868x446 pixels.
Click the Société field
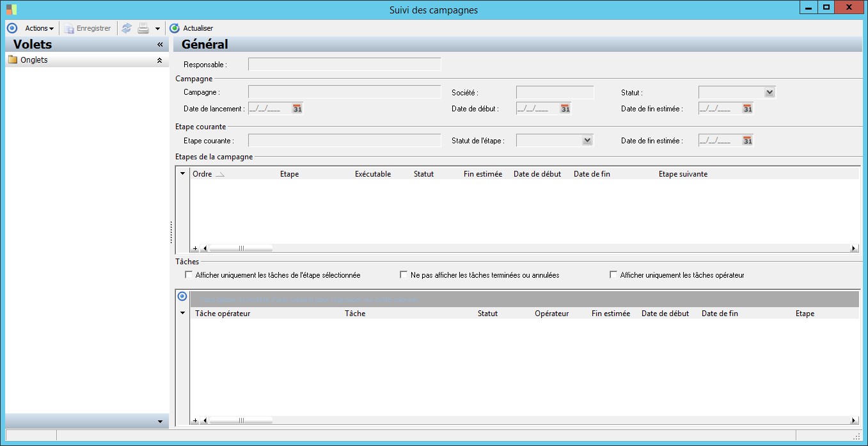(555, 92)
